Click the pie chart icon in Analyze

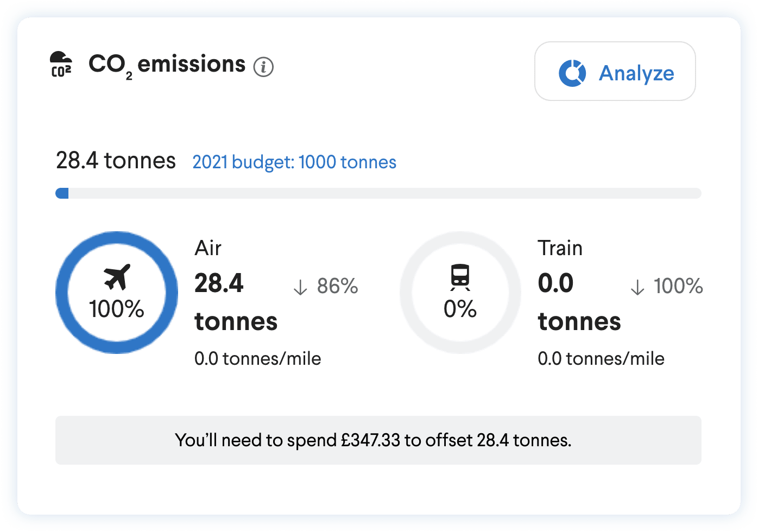(572, 73)
